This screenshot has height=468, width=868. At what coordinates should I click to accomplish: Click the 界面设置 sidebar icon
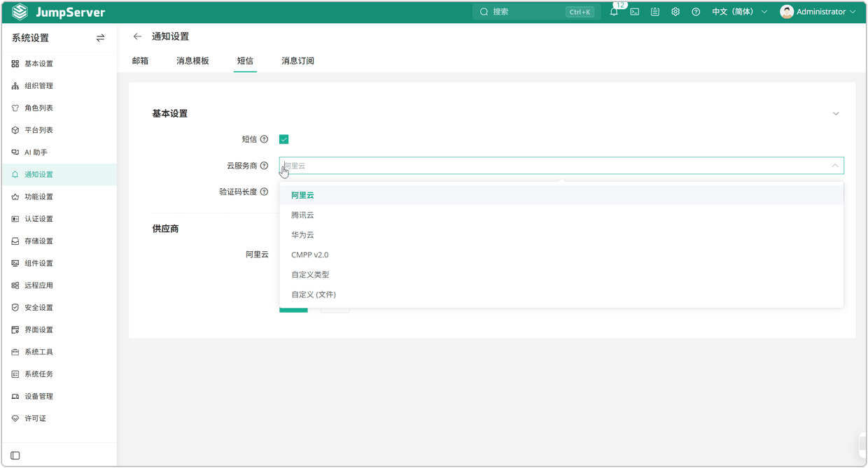[x=15, y=330]
